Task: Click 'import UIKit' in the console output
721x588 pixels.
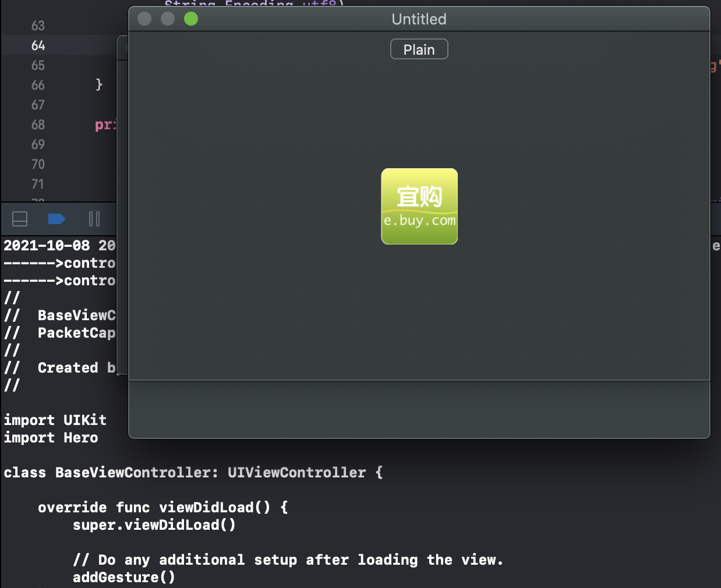Action: tap(55, 420)
